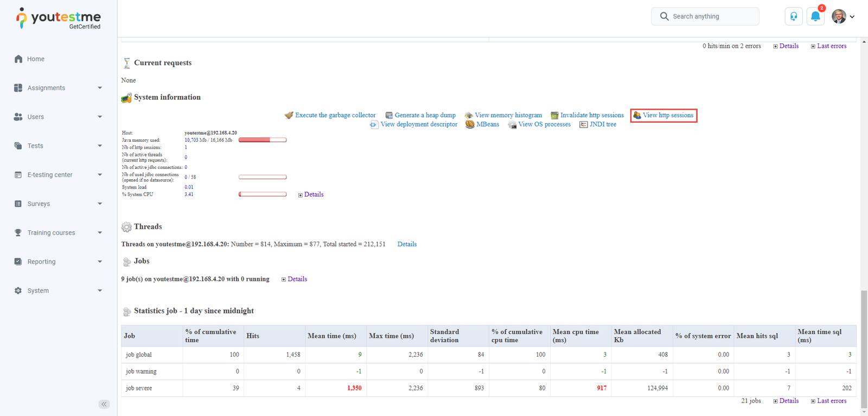The height and width of the screenshot is (416, 868).
Task: Click the heap dump icon
Action: (x=389, y=115)
